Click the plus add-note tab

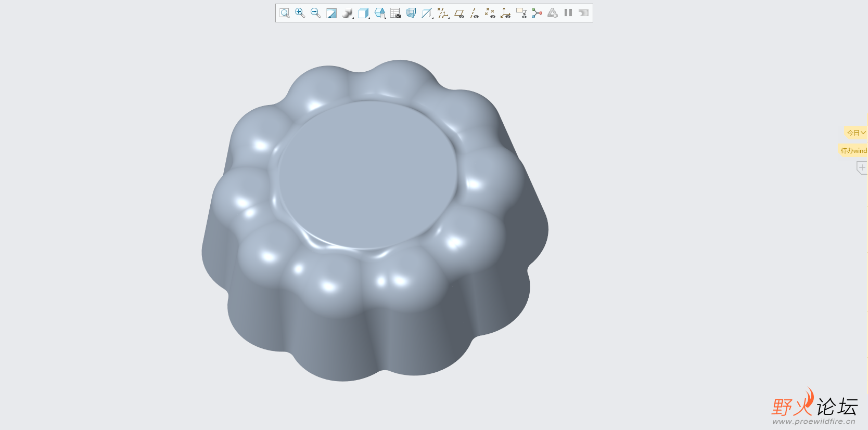pos(862,167)
